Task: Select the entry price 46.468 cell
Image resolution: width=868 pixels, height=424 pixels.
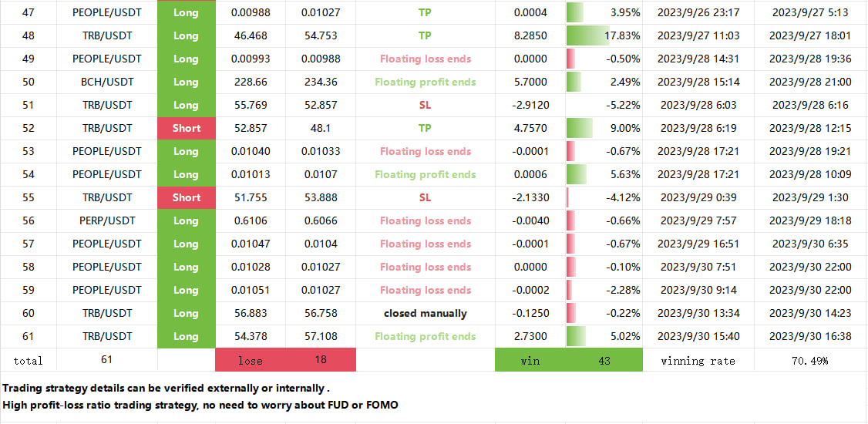Action: (250, 35)
